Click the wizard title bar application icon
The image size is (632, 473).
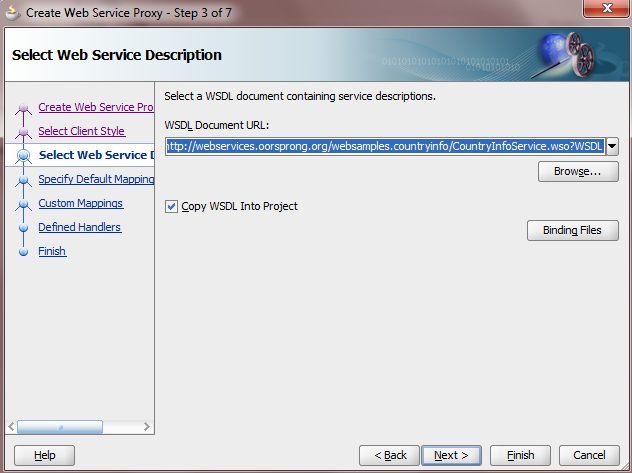coord(13,14)
